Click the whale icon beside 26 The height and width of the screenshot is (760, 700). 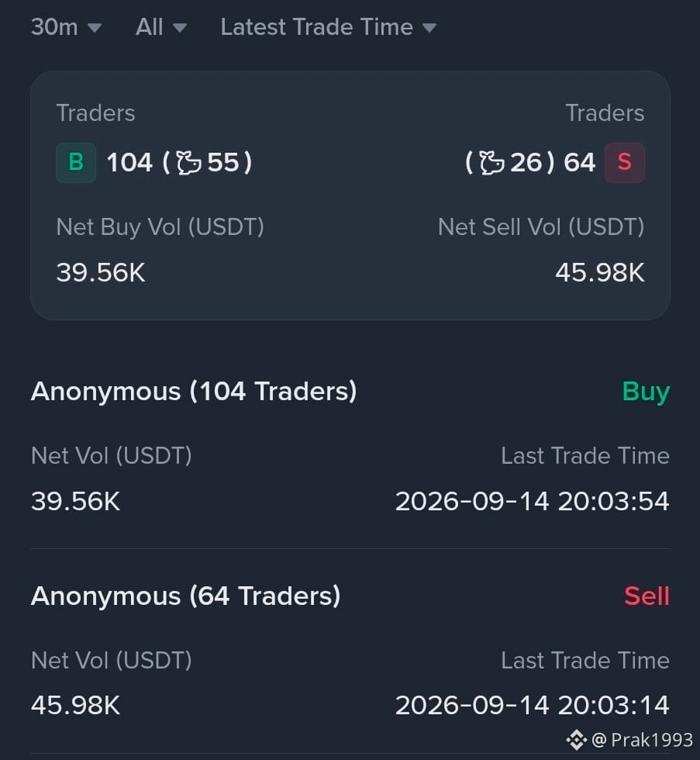[x=491, y=162]
